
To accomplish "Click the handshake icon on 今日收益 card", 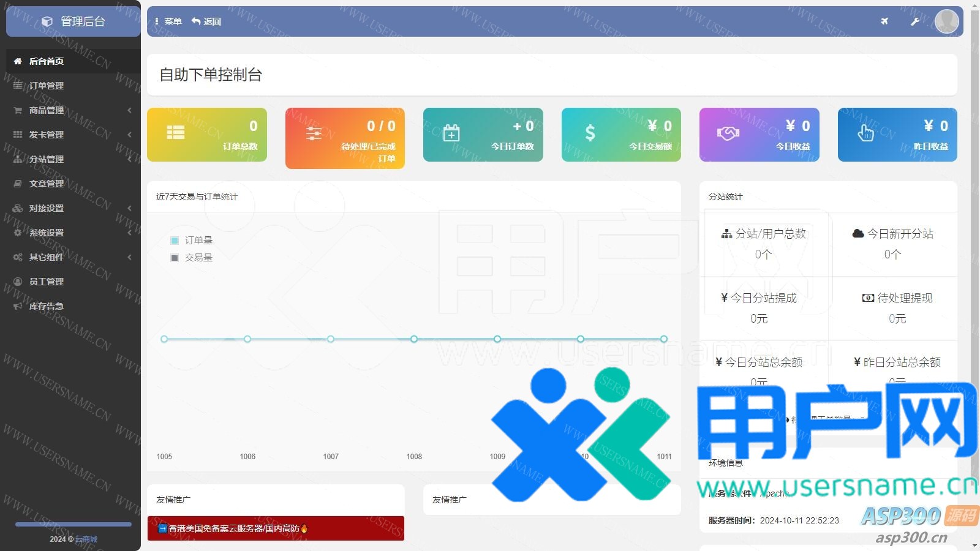I will (x=728, y=133).
